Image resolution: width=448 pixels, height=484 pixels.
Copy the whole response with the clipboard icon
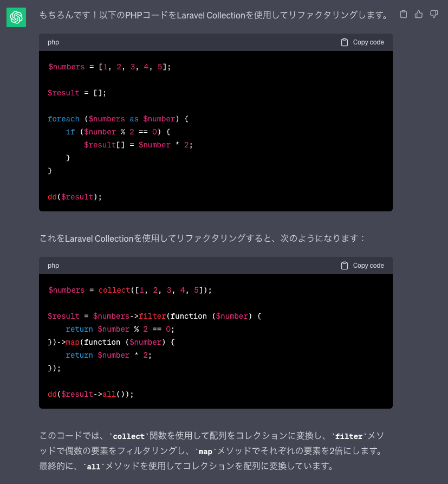point(404,14)
